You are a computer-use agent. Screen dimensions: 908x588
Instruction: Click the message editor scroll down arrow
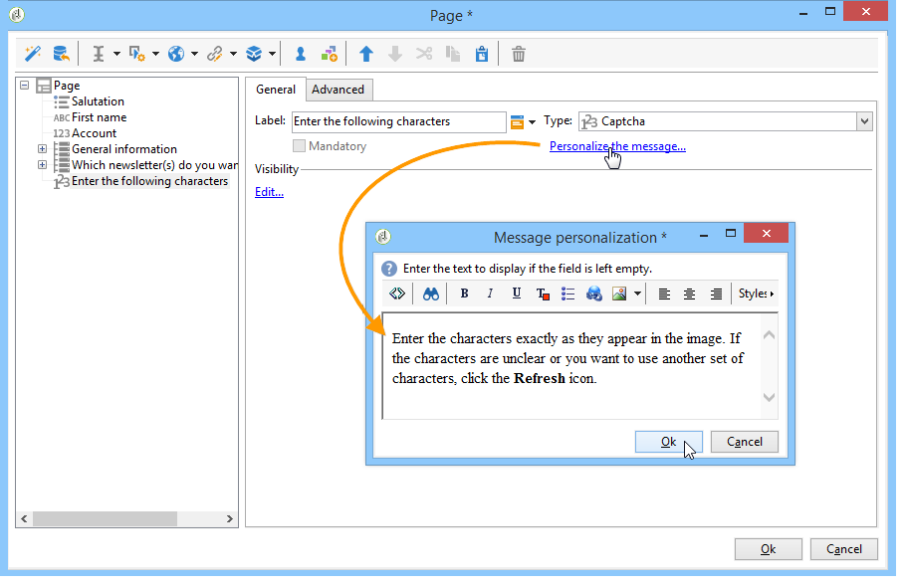769,398
